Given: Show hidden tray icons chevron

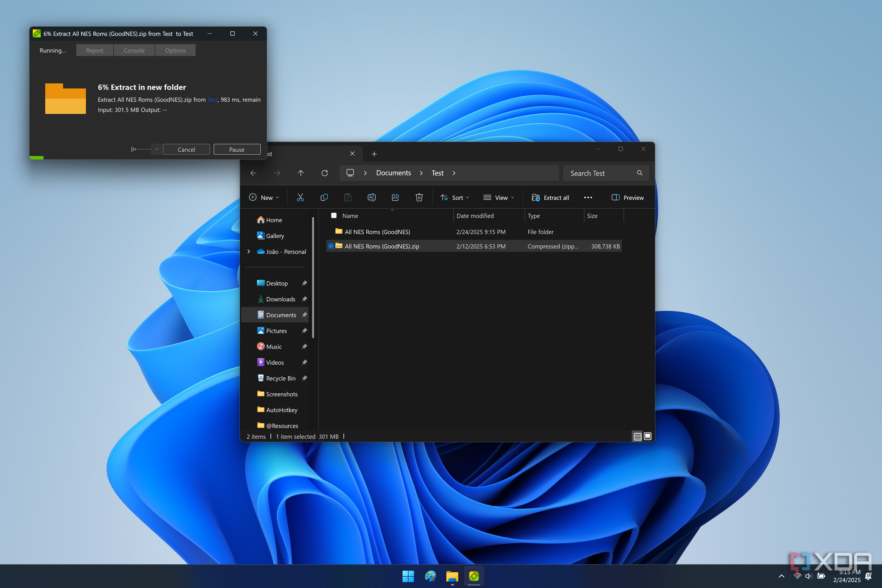Looking at the screenshot, I should click(x=781, y=576).
